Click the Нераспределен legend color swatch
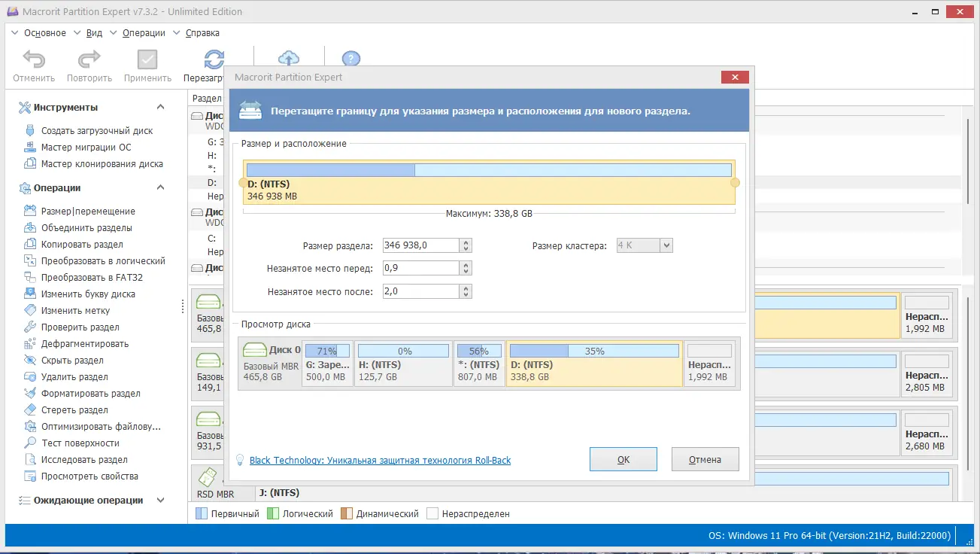The width and height of the screenshot is (980, 554). pos(432,514)
